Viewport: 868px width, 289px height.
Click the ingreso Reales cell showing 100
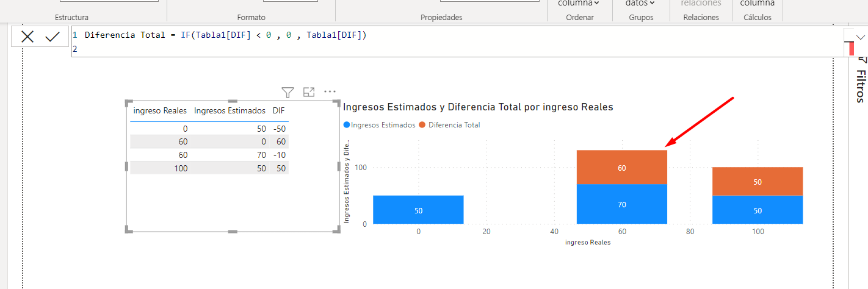tap(181, 168)
